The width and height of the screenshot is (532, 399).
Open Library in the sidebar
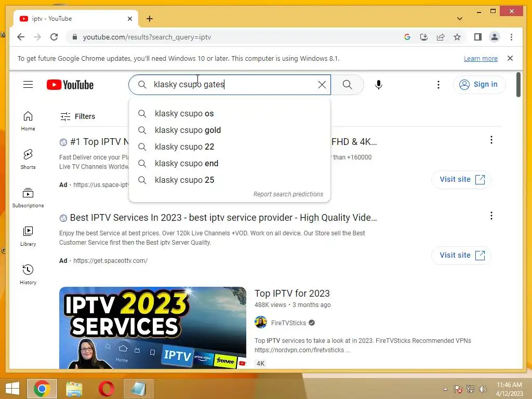28,236
